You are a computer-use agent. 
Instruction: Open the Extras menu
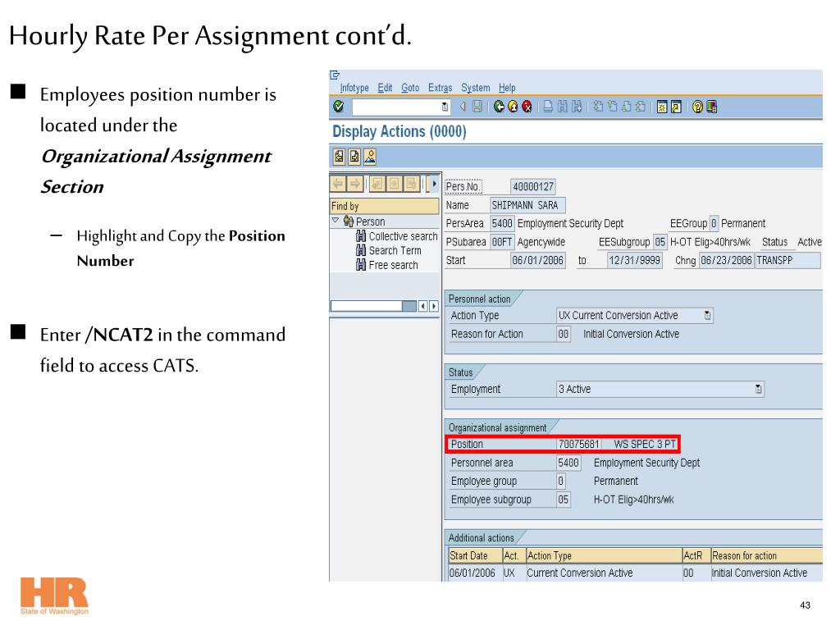(x=440, y=88)
